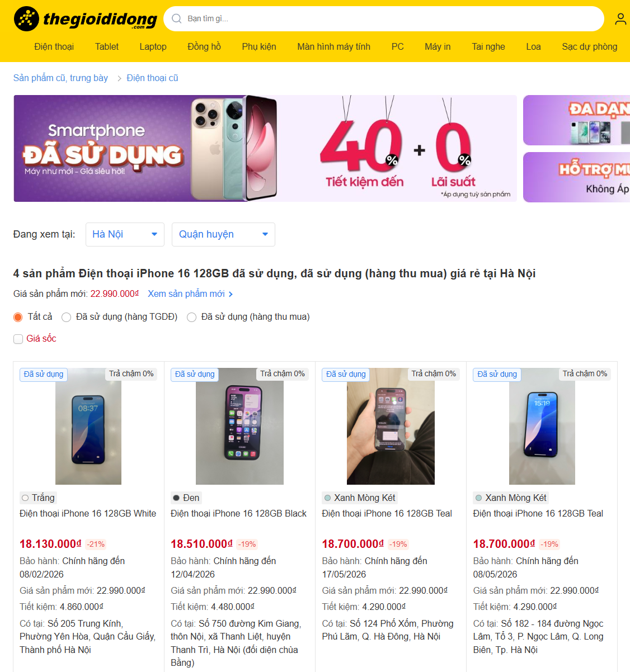Expand the Quận huyện dropdown
Viewport: 630px width, 672px height.
pyautogui.click(x=223, y=234)
